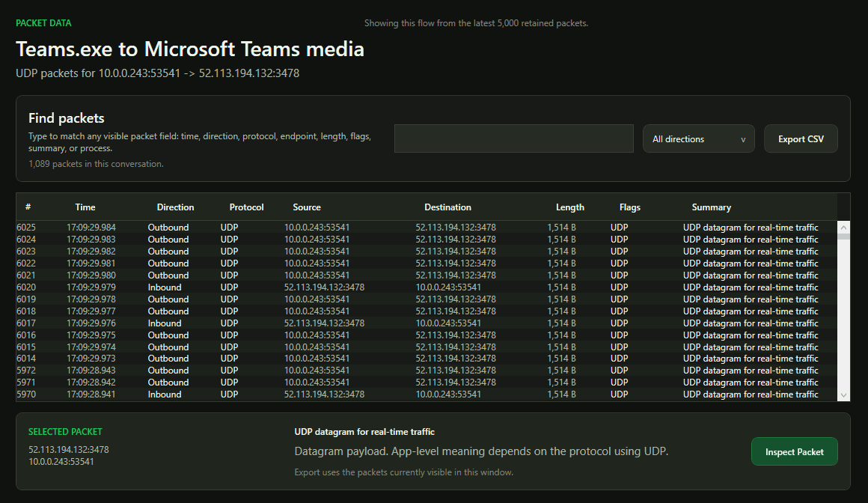Select packet row 5972
This screenshot has width=868, height=503.
click(x=427, y=370)
